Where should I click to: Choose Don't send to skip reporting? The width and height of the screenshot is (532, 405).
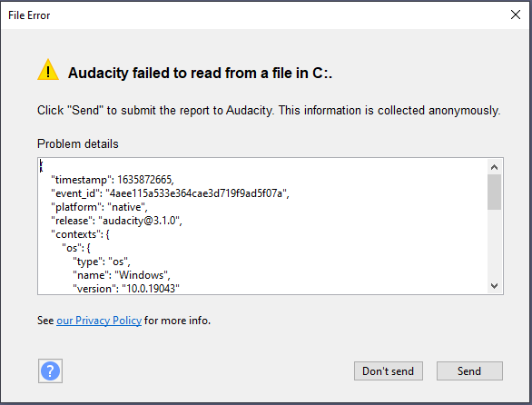coord(389,370)
